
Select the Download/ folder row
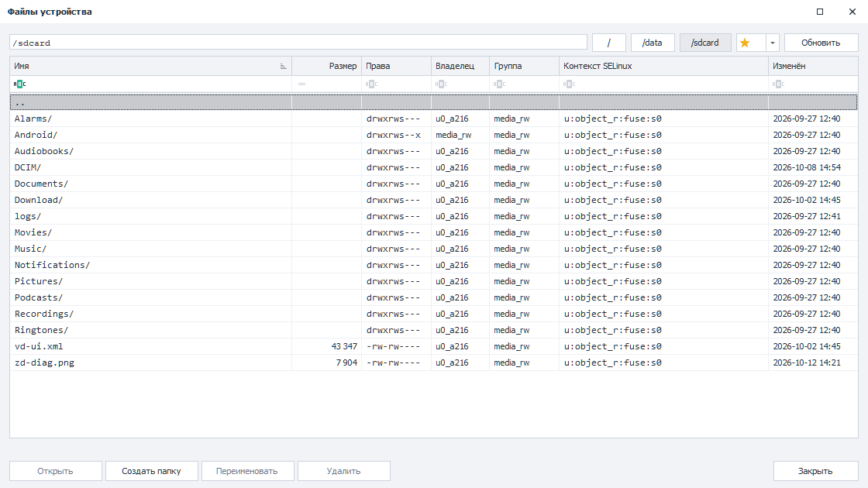[x=433, y=200]
